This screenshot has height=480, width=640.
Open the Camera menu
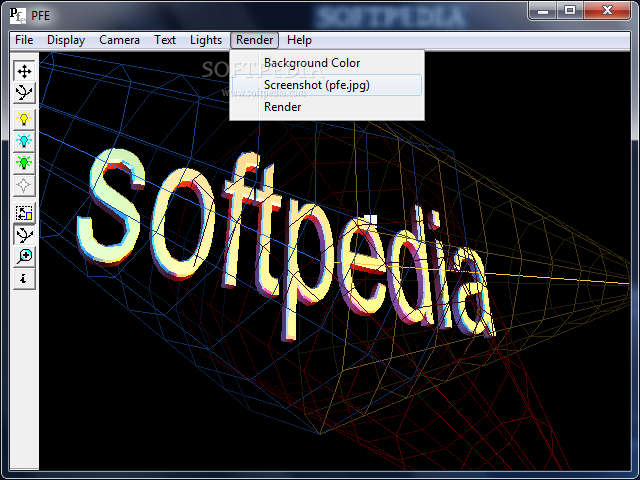click(119, 40)
